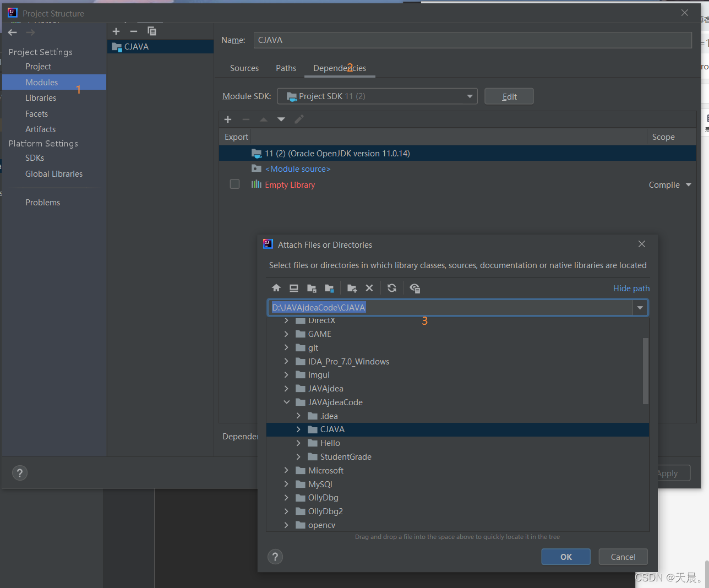This screenshot has width=709, height=588.
Task: Open the Compile scope dropdown
Action: [x=689, y=185]
